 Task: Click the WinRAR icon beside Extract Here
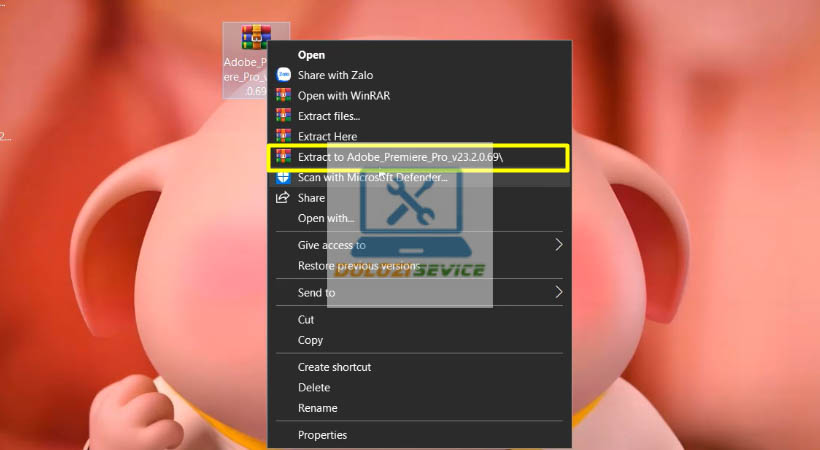[x=283, y=136]
